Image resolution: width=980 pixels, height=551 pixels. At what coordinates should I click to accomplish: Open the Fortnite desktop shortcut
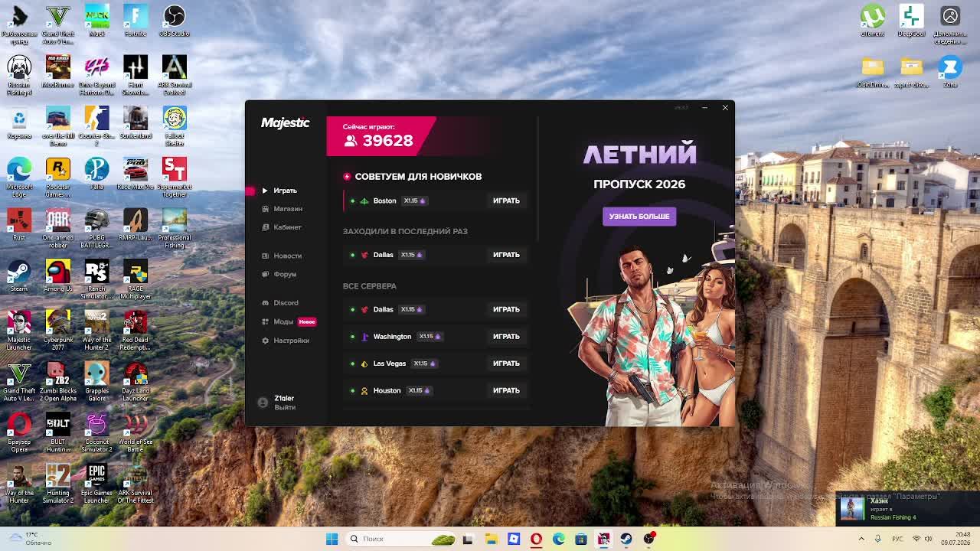point(136,21)
